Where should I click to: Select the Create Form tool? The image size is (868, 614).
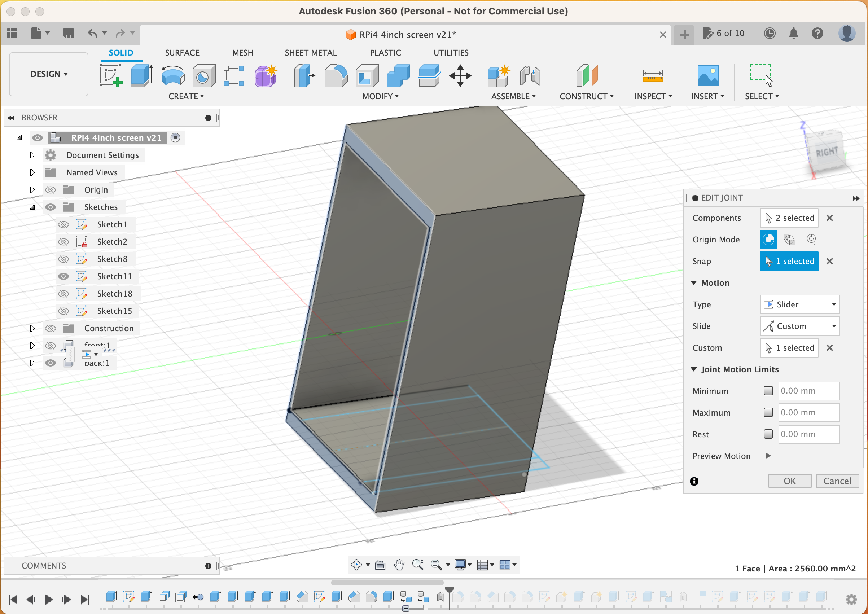coord(266,75)
